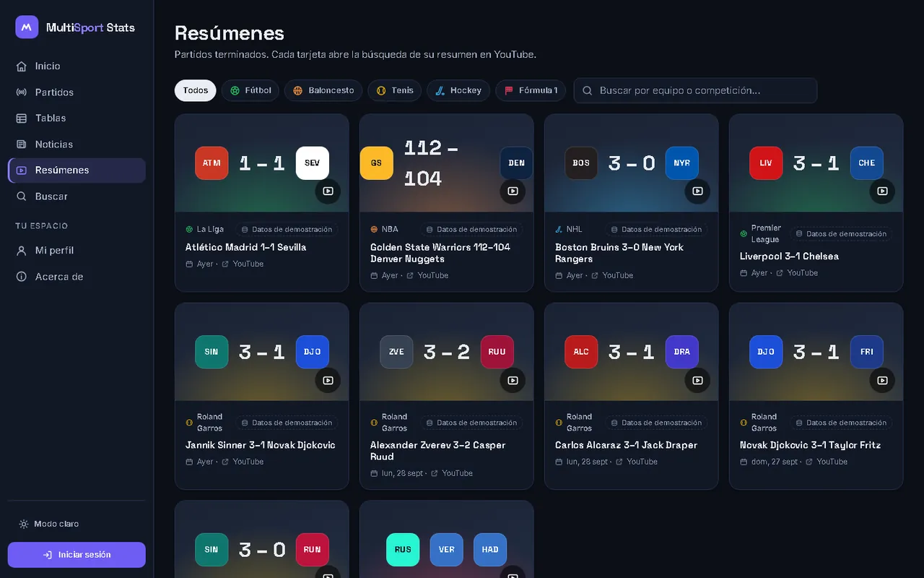The width and height of the screenshot is (924, 578).
Task: Open Boston Bruins 3–0 New York Rangers link
Action: (619, 253)
